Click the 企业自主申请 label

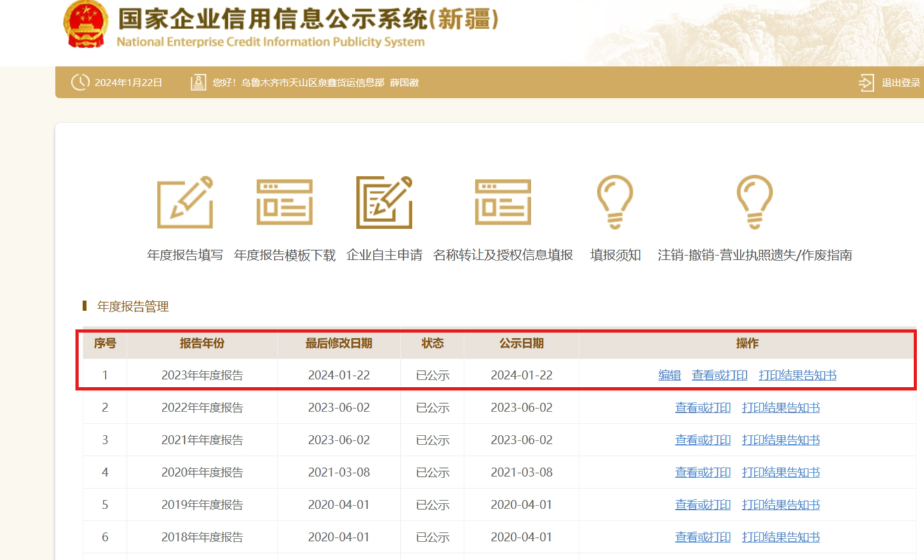click(384, 255)
